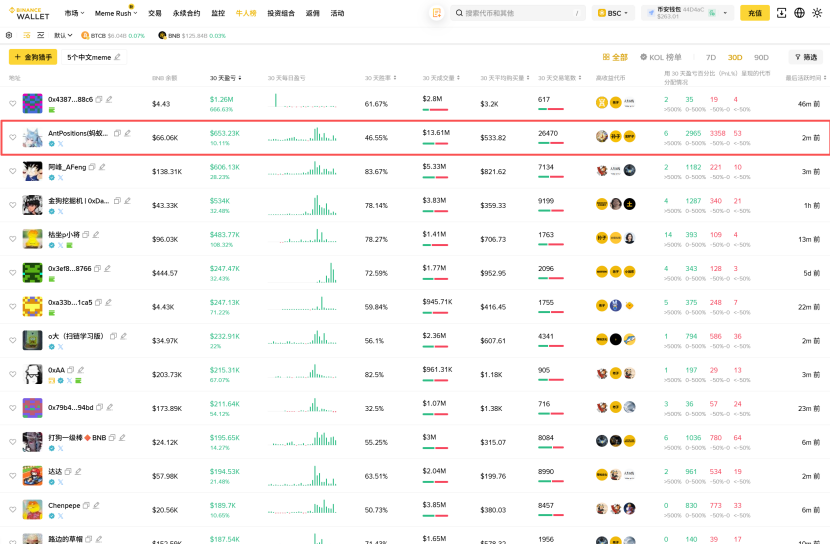Edit remark for 0xa33b...1ca5
The width and height of the screenshot is (830, 544).
[109, 303]
